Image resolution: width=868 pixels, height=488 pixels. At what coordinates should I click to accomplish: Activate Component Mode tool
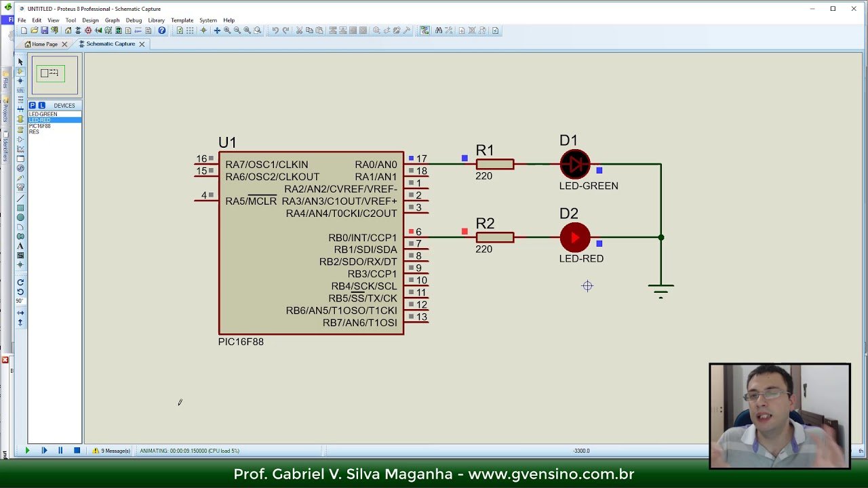[20, 71]
